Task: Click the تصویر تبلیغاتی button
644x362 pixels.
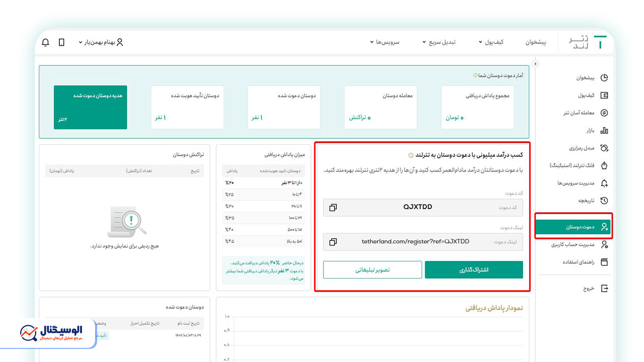Action: (x=372, y=269)
